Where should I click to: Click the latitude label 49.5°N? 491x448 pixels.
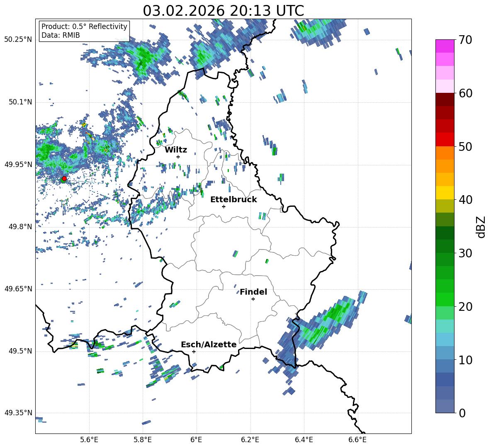(20, 351)
